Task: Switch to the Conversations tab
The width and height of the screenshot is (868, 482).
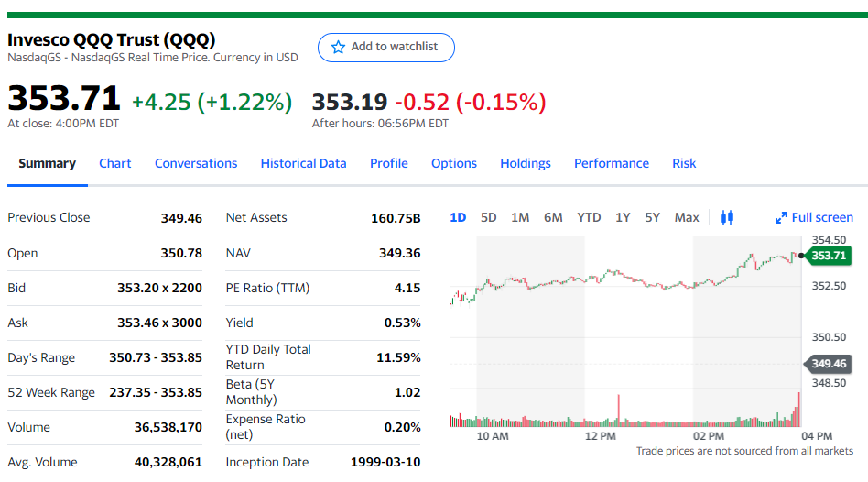Action: tap(196, 163)
